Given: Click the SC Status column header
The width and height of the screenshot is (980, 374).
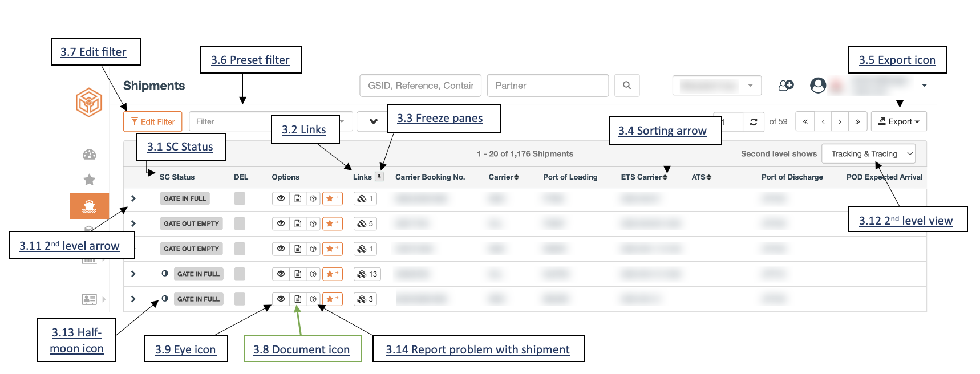Looking at the screenshot, I should pos(177,177).
